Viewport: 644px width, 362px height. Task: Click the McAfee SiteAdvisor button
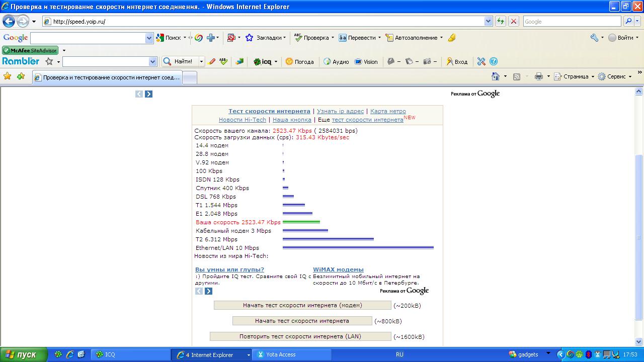coord(30,50)
